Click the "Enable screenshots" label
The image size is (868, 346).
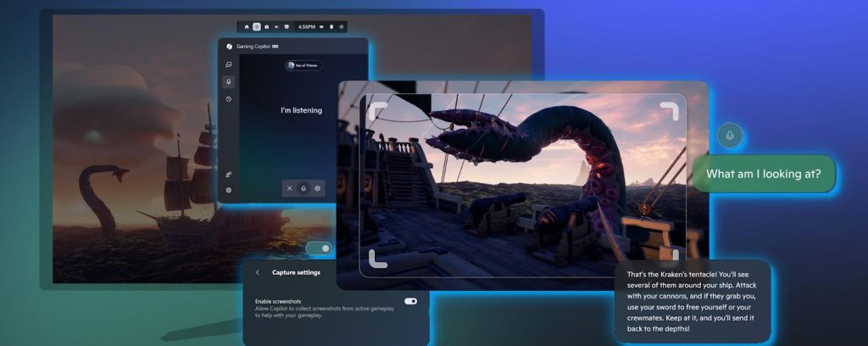278,301
